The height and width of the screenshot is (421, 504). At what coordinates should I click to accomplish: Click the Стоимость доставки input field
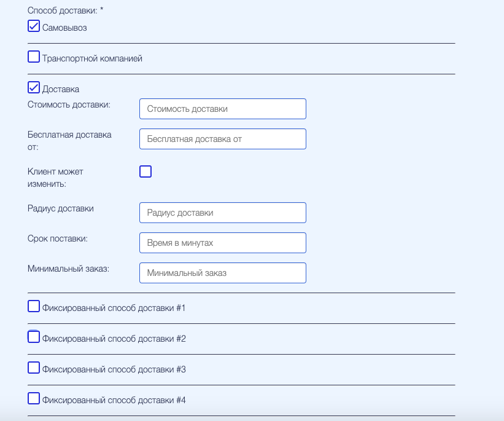[222, 109]
